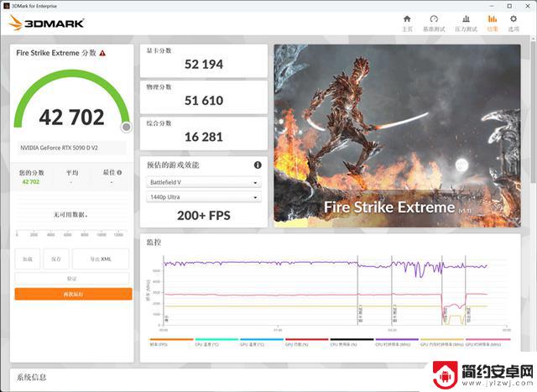Screen dimensions: 537x392
Task: Open the 1440p Ultra resolution dropdown
Action: (x=204, y=197)
